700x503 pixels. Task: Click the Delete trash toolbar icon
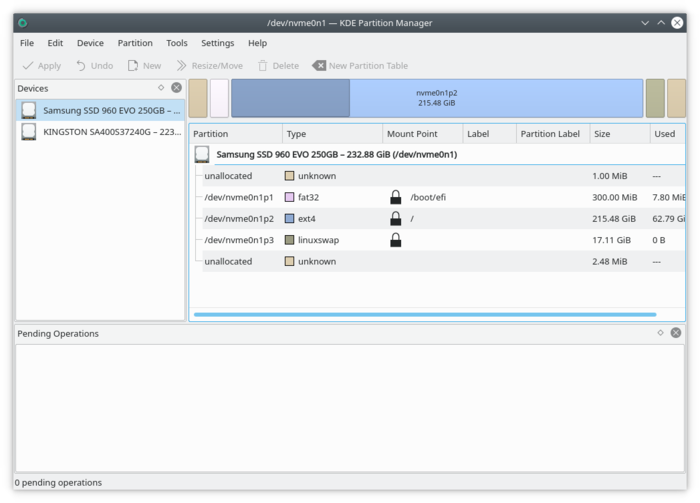[263, 66]
